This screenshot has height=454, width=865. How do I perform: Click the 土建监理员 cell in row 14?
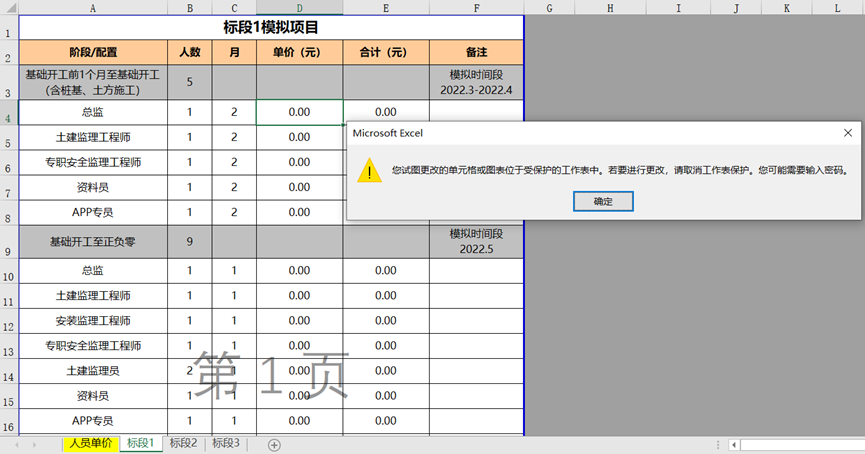pos(93,371)
